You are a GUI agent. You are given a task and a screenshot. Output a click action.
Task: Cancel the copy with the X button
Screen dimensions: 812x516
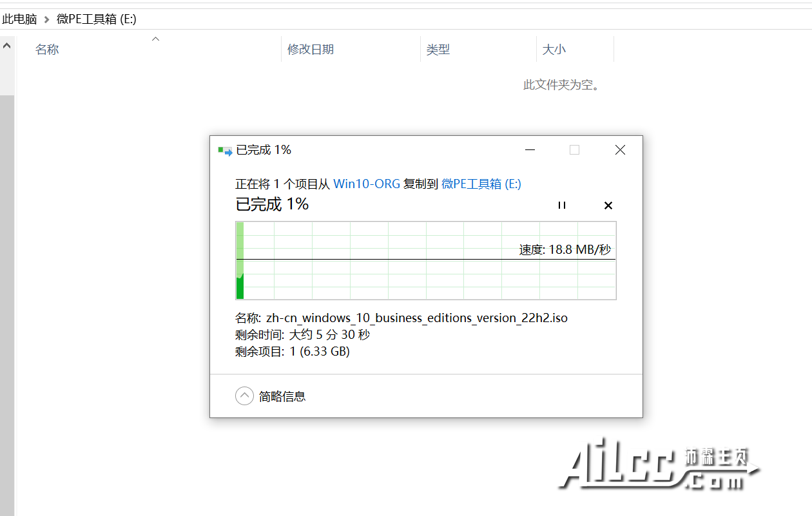coord(608,205)
